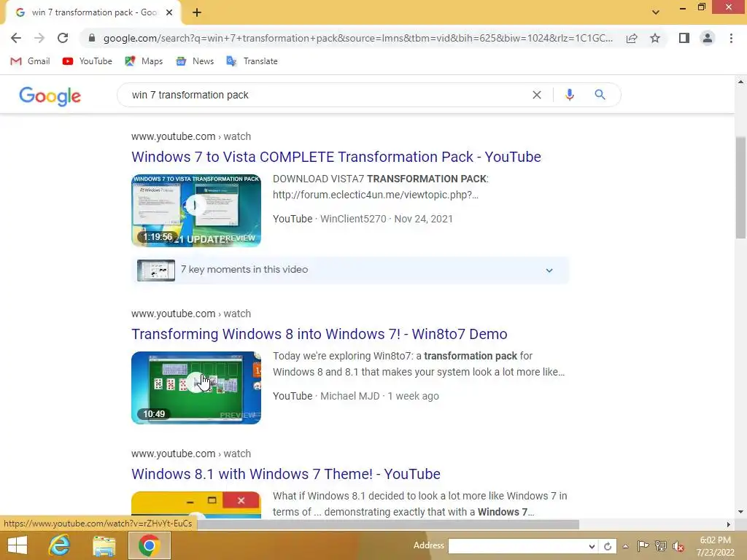Click the Google search input field
This screenshot has height=560, width=747.
tap(329, 95)
